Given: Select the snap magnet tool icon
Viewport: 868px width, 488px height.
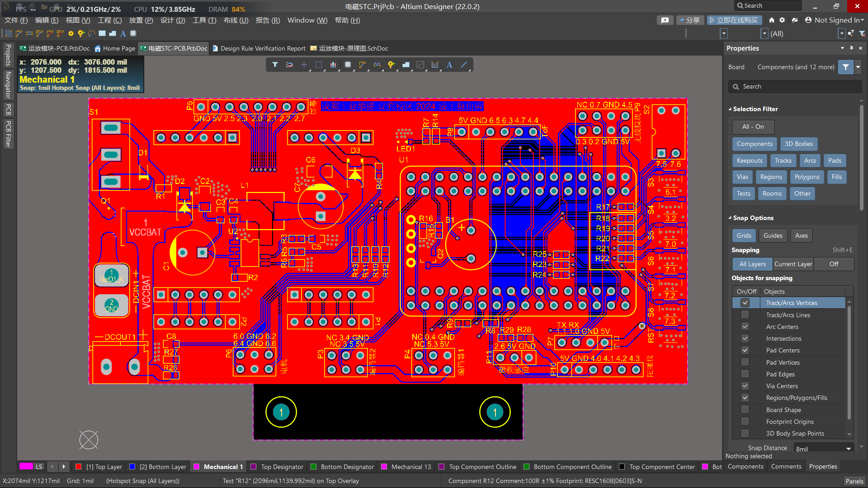Looking at the screenshot, I should 289,65.
